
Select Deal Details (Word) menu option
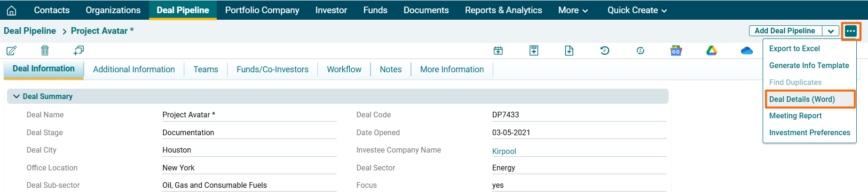click(802, 99)
